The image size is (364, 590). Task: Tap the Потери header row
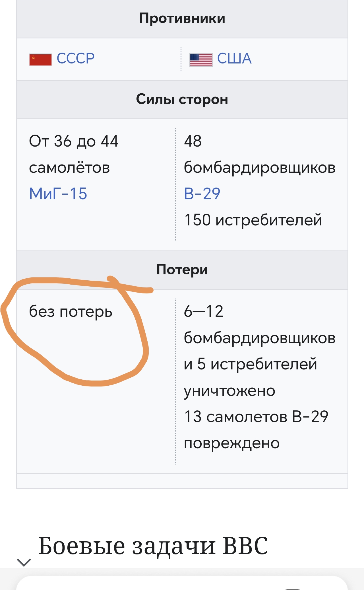pyautogui.click(x=182, y=270)
